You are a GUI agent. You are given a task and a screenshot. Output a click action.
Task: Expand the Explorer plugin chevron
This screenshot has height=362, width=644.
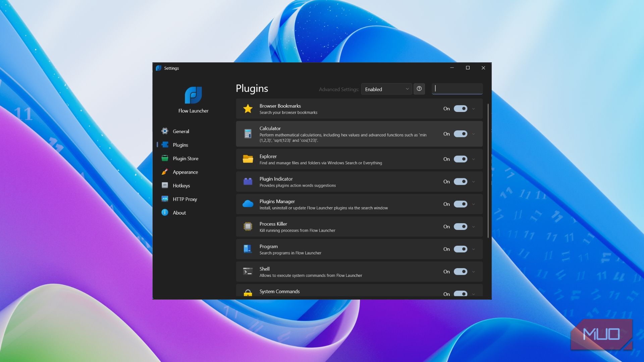pos(473,159)
